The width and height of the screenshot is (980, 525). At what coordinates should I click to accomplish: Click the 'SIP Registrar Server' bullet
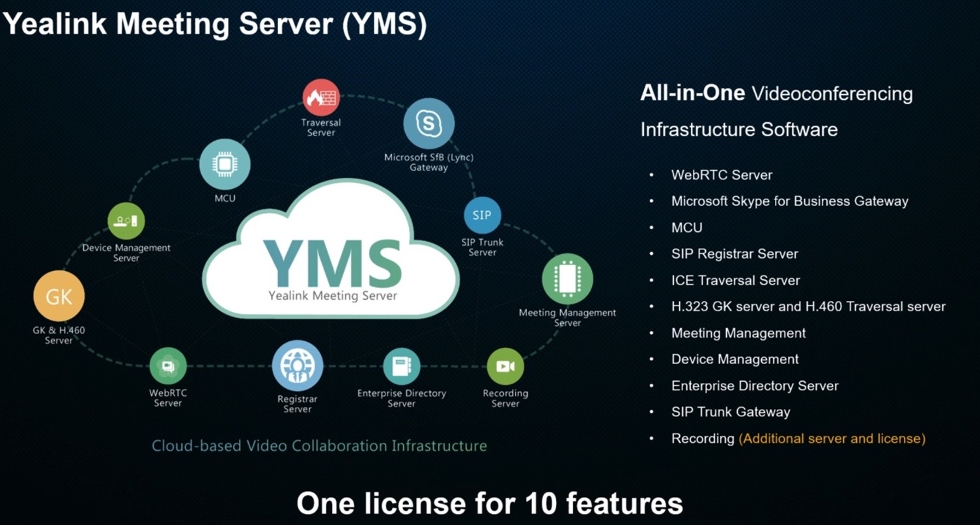tap(735, 254)
